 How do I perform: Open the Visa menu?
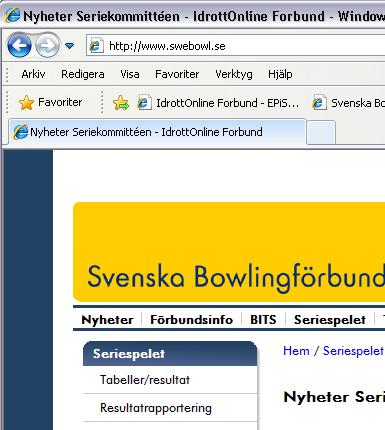[130, 74]
